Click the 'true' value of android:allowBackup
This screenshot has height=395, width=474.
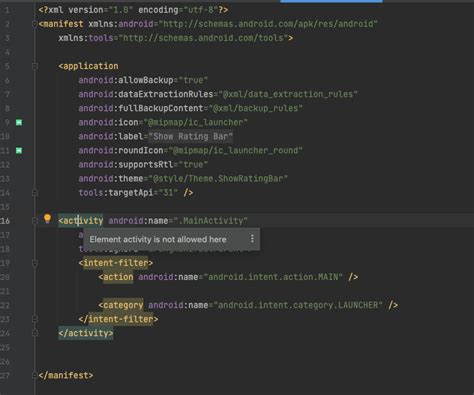pyautogui.click(x=193, y=80)
